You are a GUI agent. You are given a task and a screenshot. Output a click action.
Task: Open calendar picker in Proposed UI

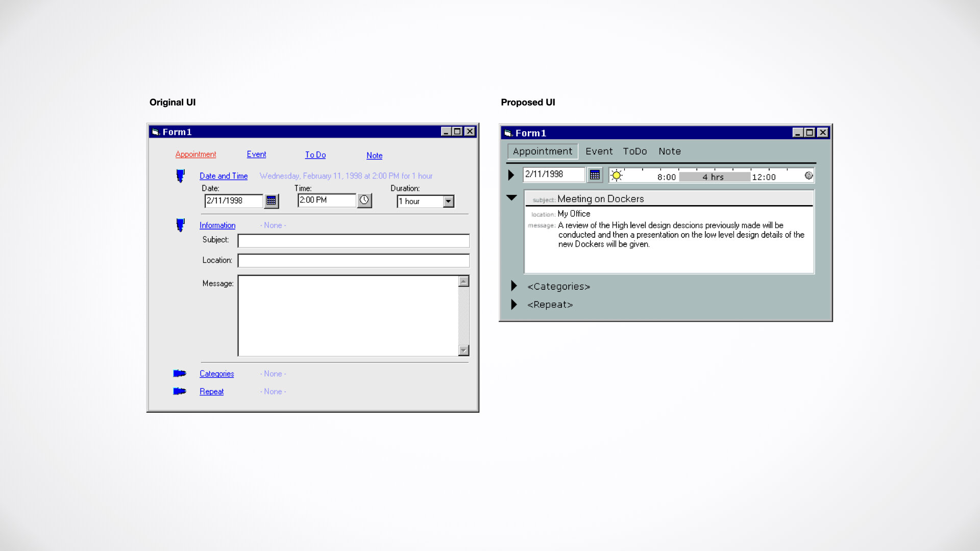(595, 175)
